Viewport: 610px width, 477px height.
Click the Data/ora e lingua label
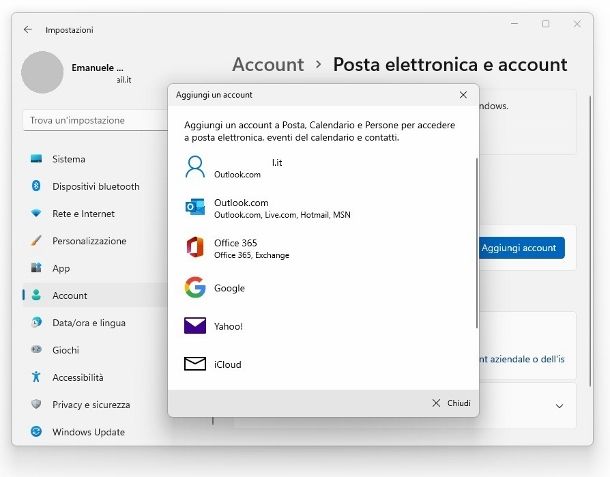pos(89,323)
